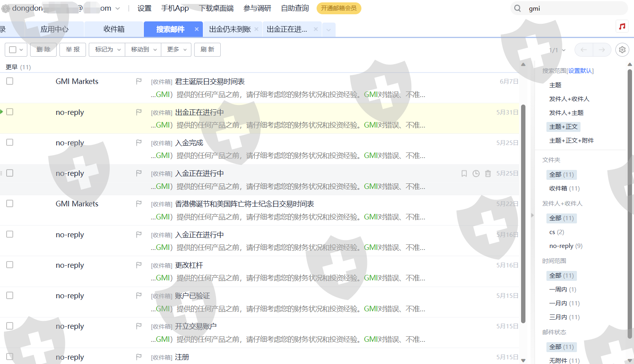Screen dimensions: 634x364
Task: Click the search field containing gmi
Action: pos(575,8)
